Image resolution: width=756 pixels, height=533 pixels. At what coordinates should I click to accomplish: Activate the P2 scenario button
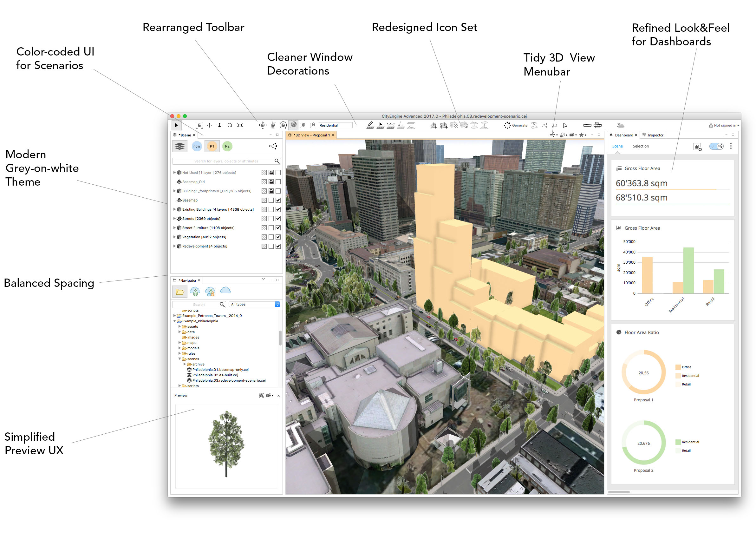(227, 146)
